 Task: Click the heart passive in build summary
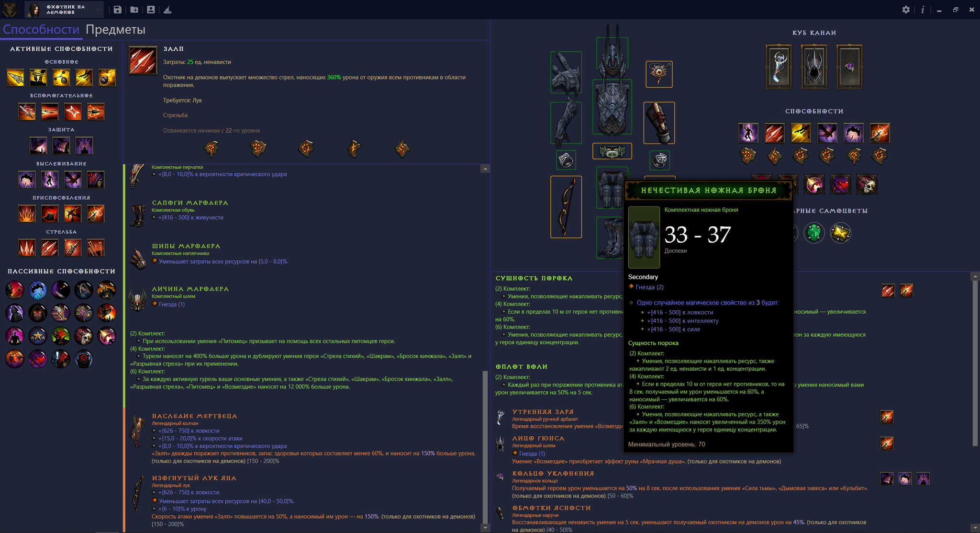pyautogui.click(x=841, y=184)
